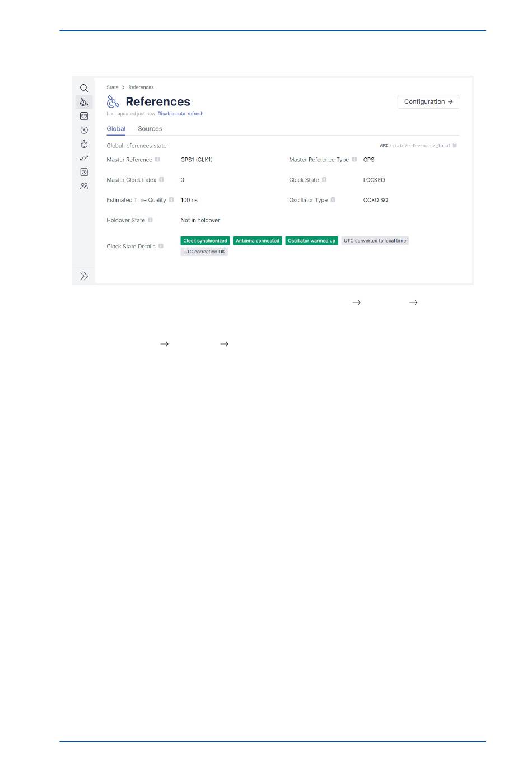Click the LOCKED clock state value
Viewport: 532px width, 758px height.
374,180
